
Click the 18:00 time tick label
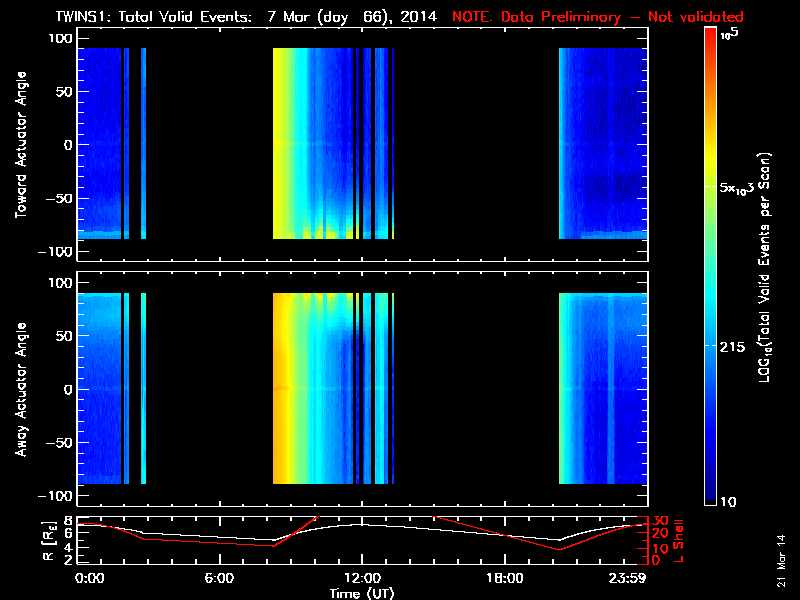[x=503, y=578]
